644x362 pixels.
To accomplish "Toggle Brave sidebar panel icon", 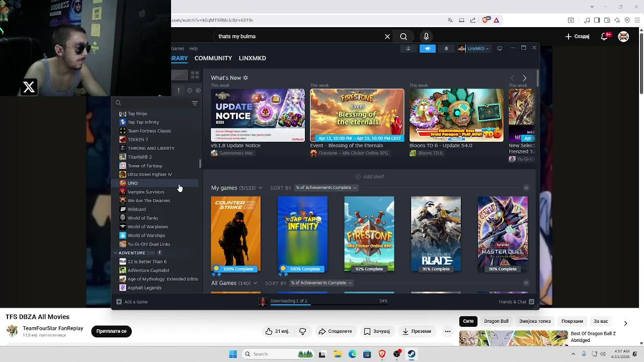I will [597, 20].
